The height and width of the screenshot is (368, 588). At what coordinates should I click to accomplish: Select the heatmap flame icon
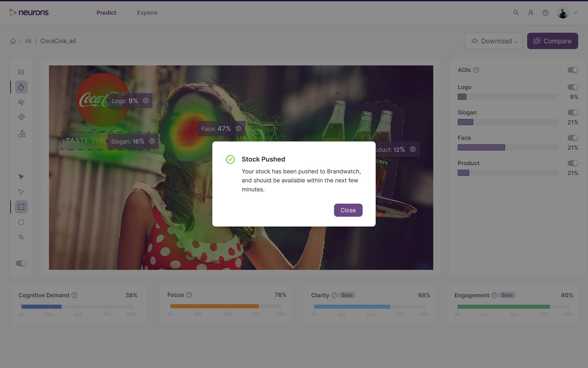21,87
